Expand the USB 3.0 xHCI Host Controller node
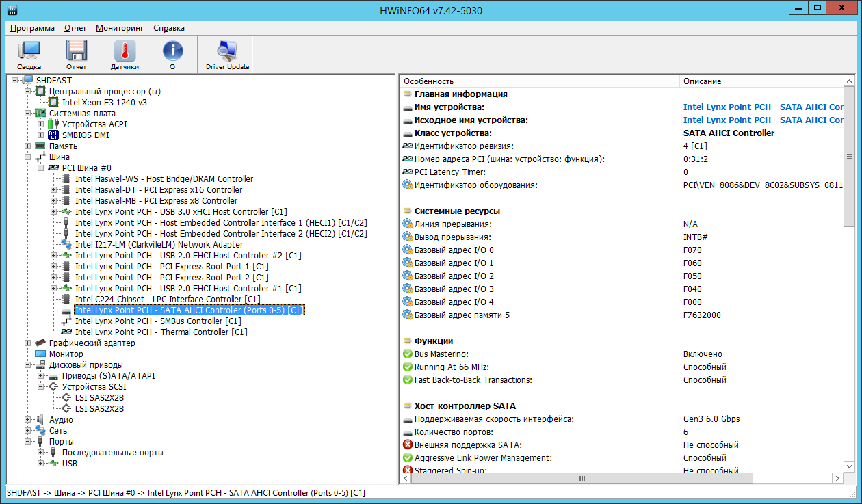The image size is (862, 504). (x=54, y=212)
